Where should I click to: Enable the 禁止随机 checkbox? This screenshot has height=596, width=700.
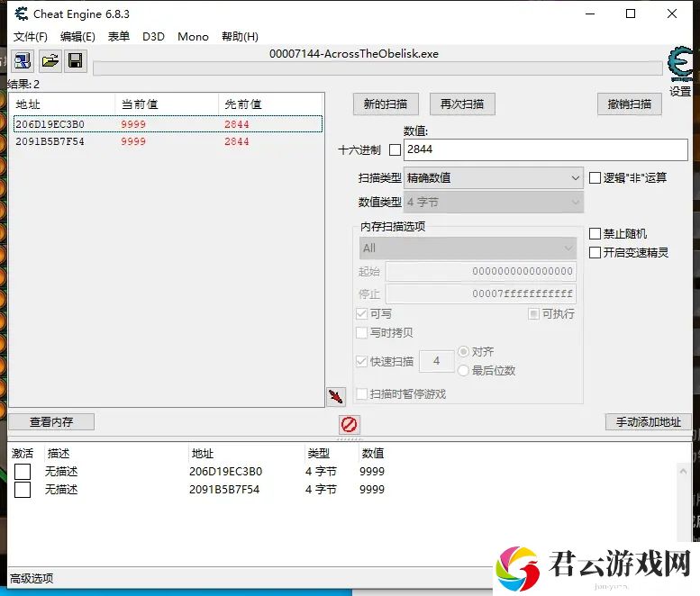point(595,234)
